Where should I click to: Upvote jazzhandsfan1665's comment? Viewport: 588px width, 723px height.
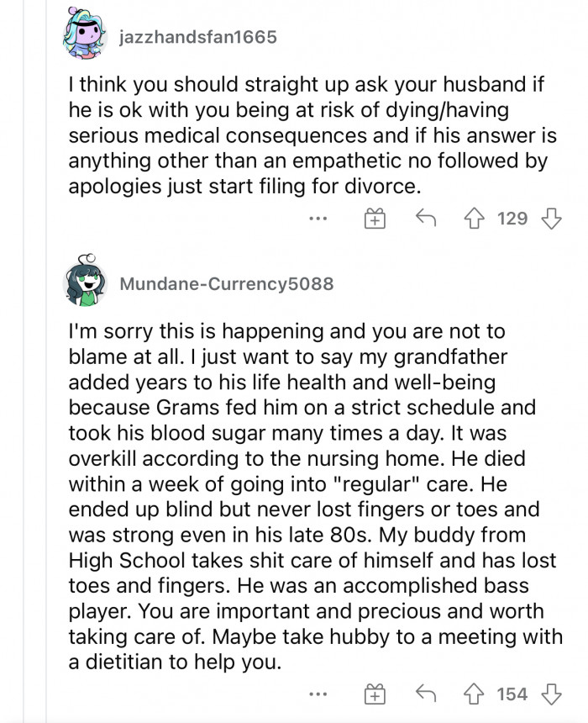pyautogui.click(x=475, y=218)
